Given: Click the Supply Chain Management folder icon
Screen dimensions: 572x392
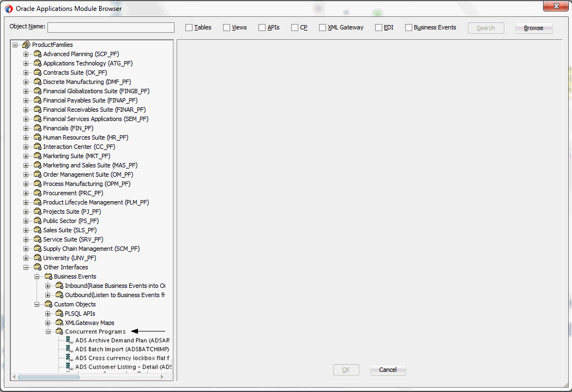Looking at the screenshot, I should point(38,249).
